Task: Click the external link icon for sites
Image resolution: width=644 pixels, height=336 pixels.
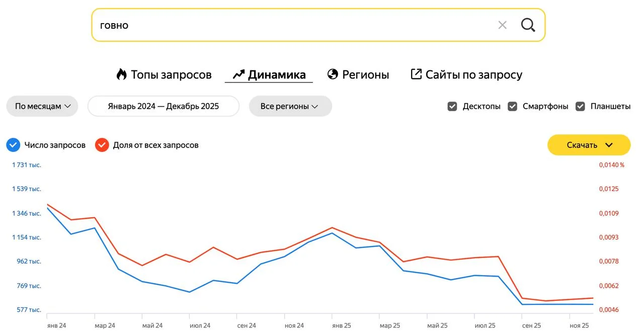Action: coord(416,74)
